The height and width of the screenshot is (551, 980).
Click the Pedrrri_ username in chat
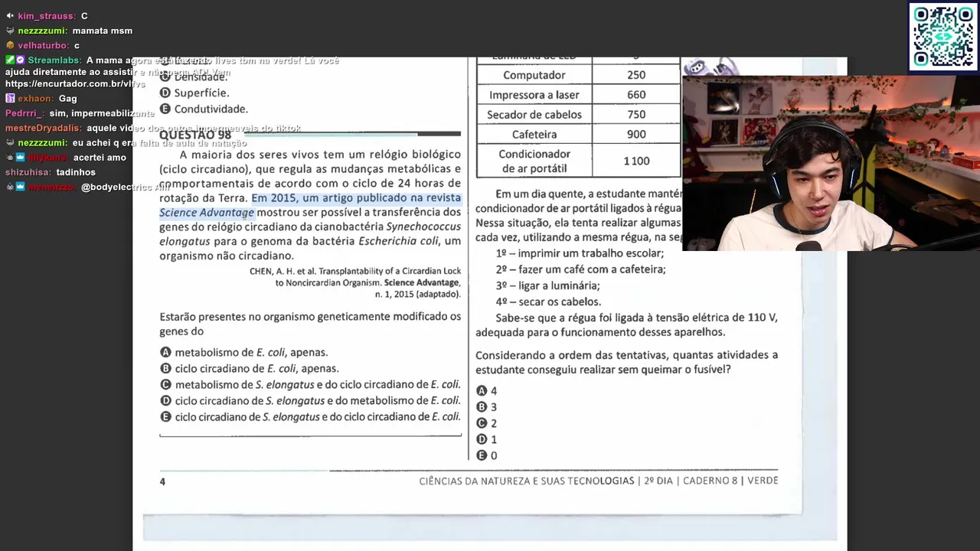point(24,113)
